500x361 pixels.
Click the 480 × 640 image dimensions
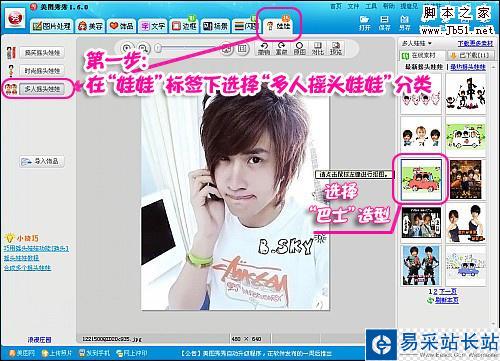click(x=246, y=339)
